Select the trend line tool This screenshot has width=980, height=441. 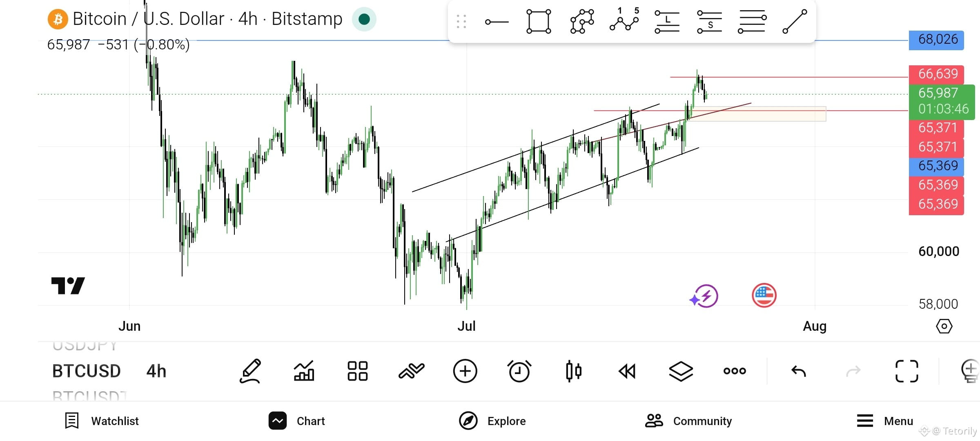point(795,22)
